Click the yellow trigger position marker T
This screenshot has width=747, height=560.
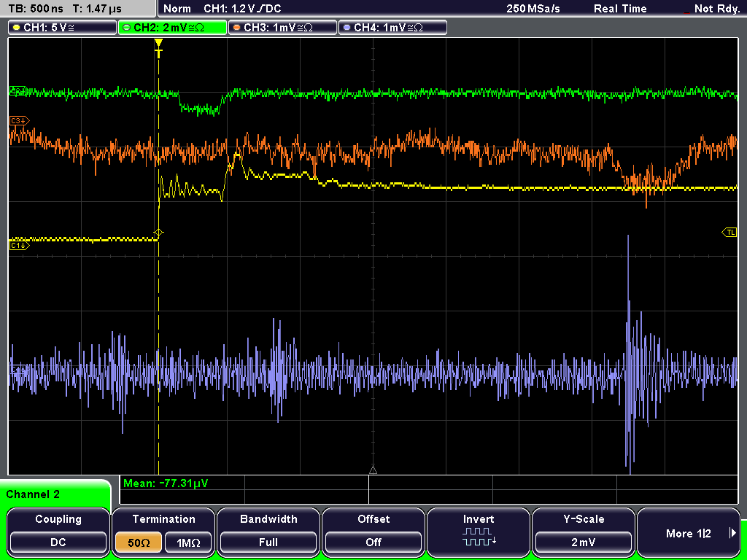158,49
